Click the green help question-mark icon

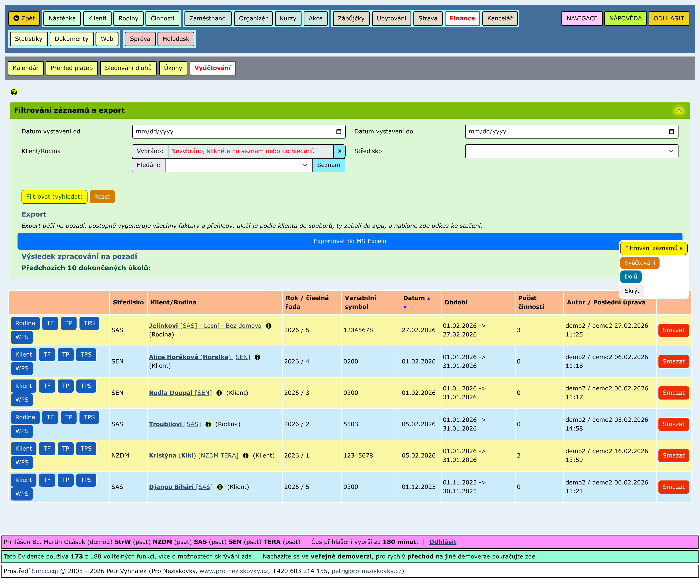tap(14, 92)
